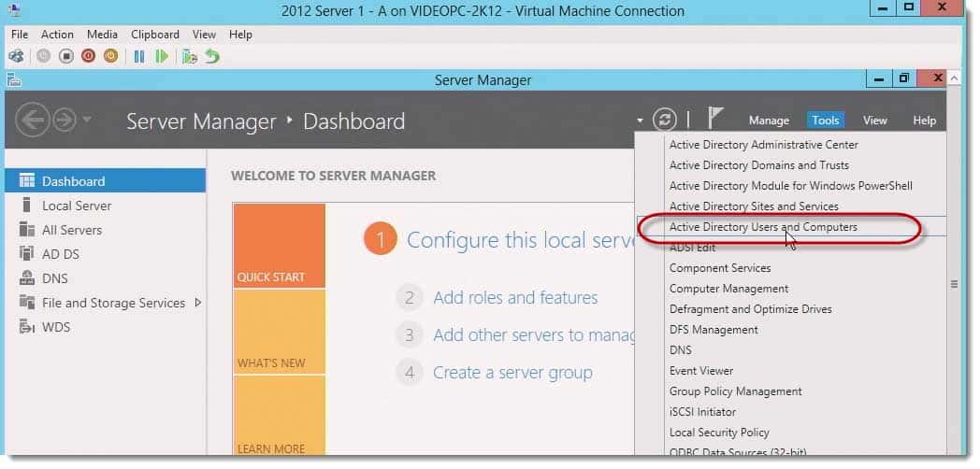Click Add other servers to manage
Viewport: 980px width, 469px height.
[534, 335]
